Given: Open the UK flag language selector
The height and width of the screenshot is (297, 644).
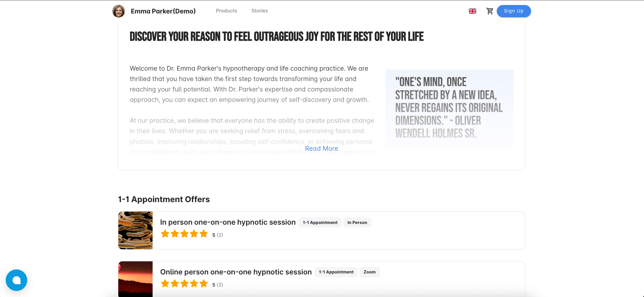Looking at the screenshot, I should point(473,11).
